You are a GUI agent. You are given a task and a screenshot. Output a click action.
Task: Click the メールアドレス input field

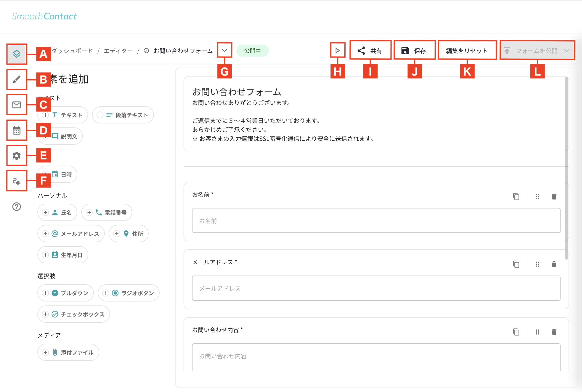point(376,288)
